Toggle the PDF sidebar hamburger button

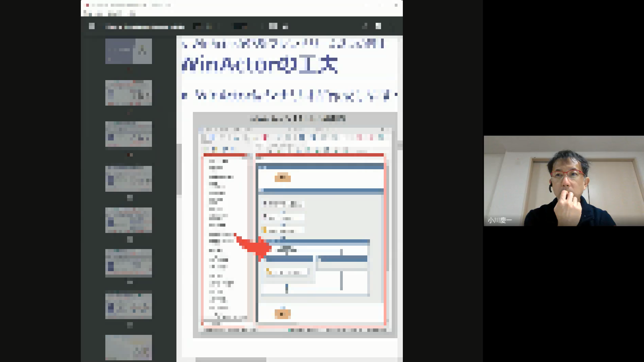point(92,26)
